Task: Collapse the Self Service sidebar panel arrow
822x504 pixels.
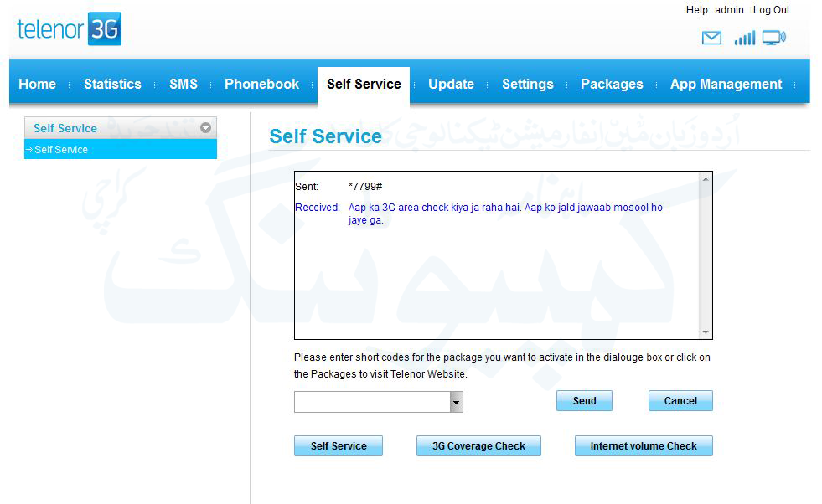Action: [205, 128]
